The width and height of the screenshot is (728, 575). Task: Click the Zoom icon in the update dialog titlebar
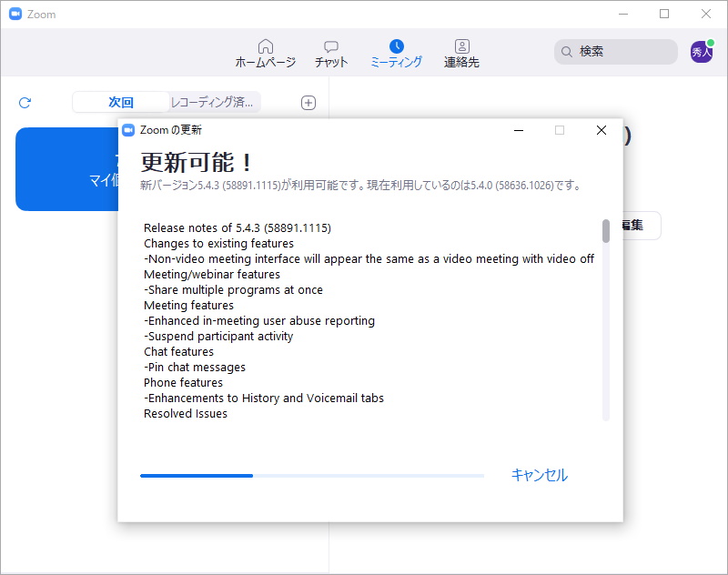click(x=128, y=129)
